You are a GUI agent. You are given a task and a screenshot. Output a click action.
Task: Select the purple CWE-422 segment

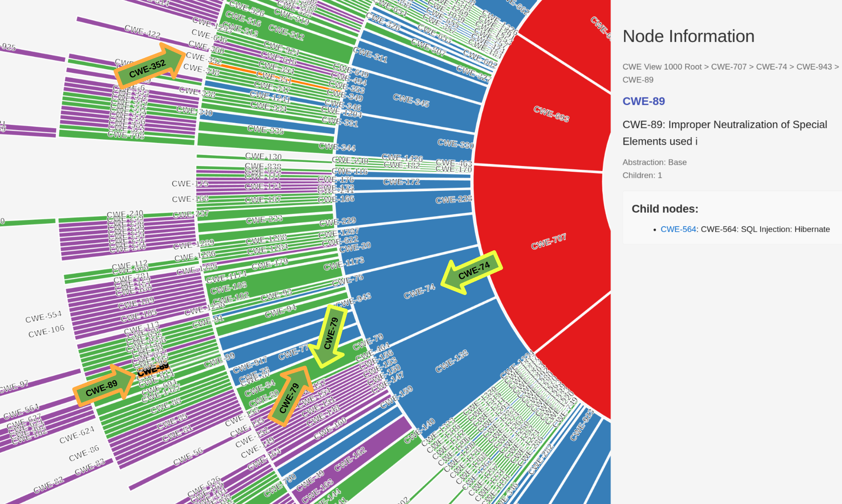tap(142, 32)
